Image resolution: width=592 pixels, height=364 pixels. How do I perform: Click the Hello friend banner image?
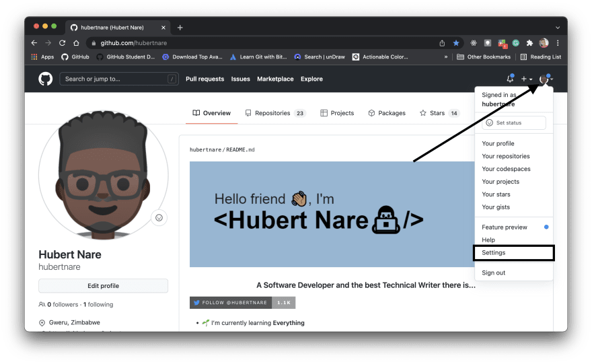coord(332,214)
